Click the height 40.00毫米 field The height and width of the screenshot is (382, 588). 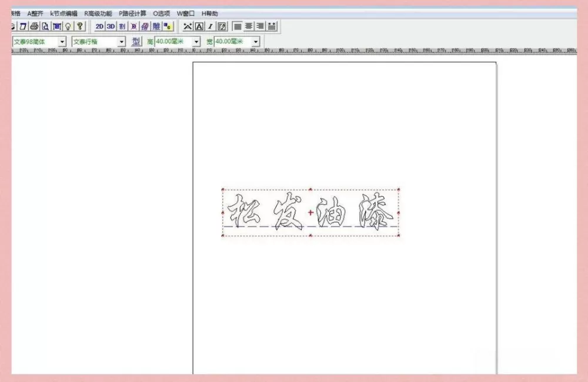(173, 42)
